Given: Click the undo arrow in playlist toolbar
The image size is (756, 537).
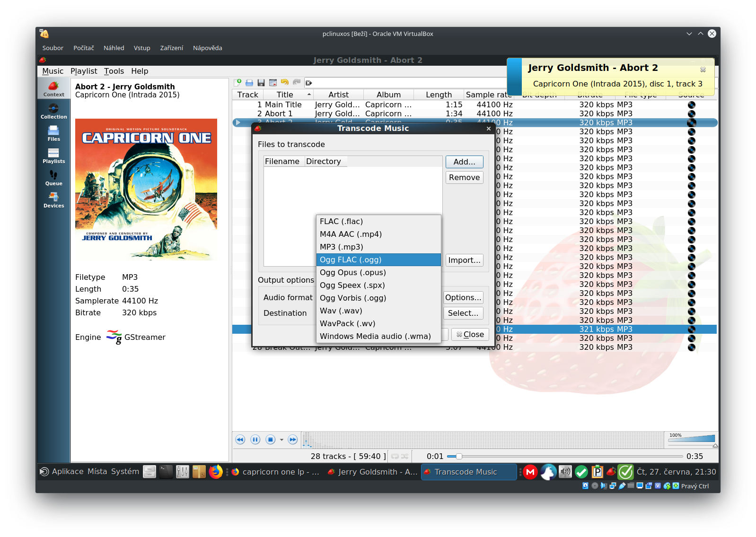Looking at the screenshot, I should 285,83.
